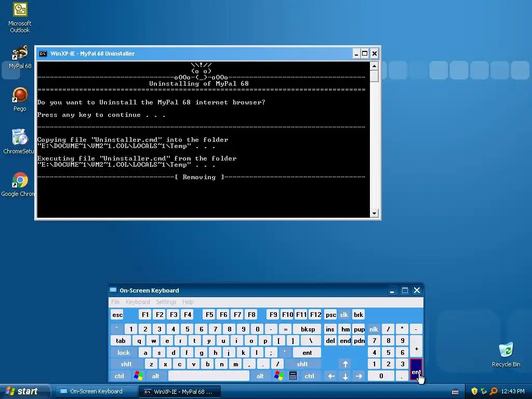Image resolution: width=532 pixels, height=399 pixels.
Task: Toggle the lock (caps lock) key
Action: [124, 353]
